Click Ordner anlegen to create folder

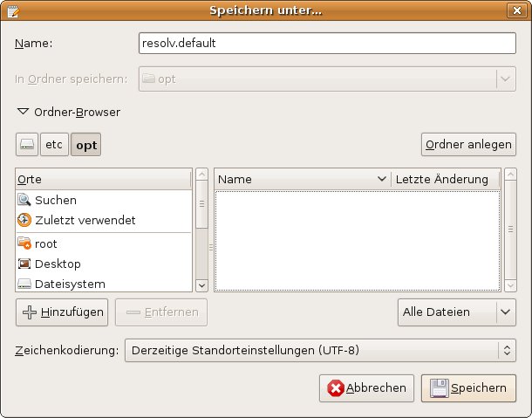pos(468,144)
